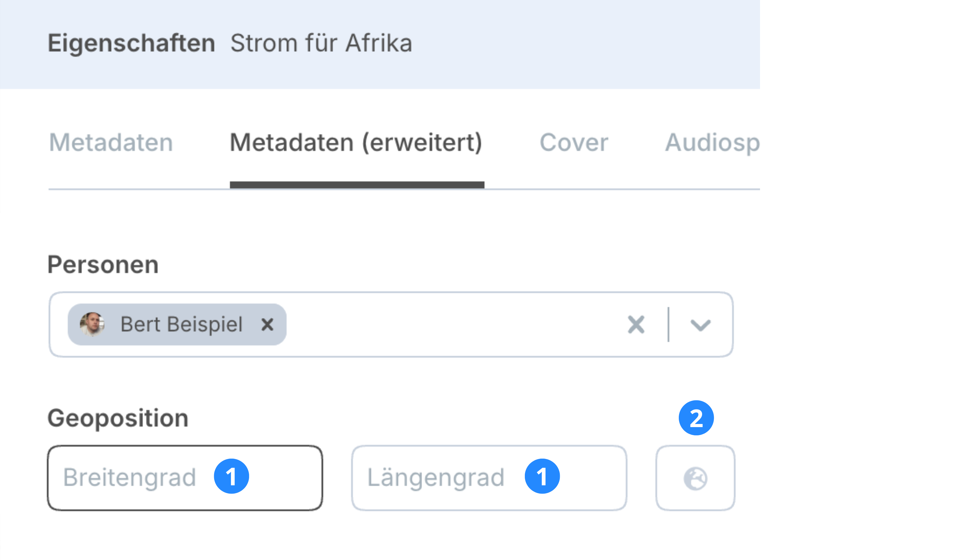Viewport: 977px width, 560px height.
Task: Click the badge 1 inside Breitengrad
Action: (x=231, y=476)
